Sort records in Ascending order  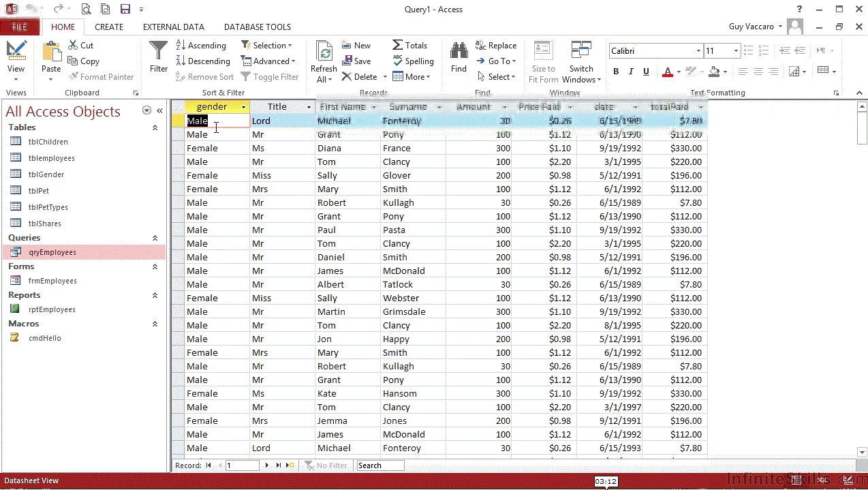(201, 45)
